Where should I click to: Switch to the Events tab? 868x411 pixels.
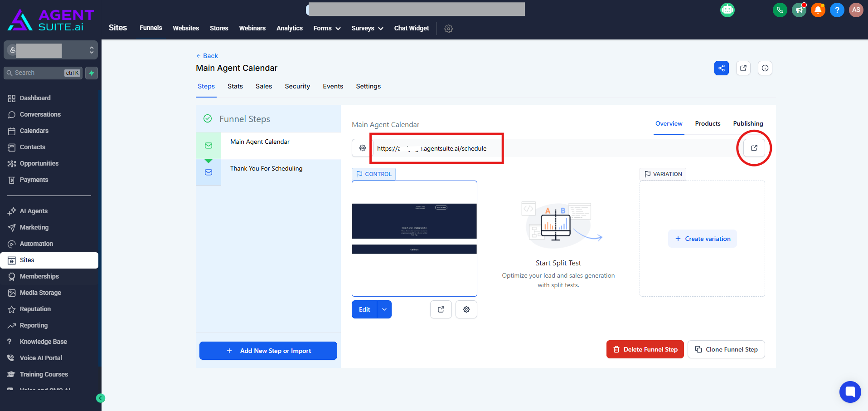click(x=333, y=86)
